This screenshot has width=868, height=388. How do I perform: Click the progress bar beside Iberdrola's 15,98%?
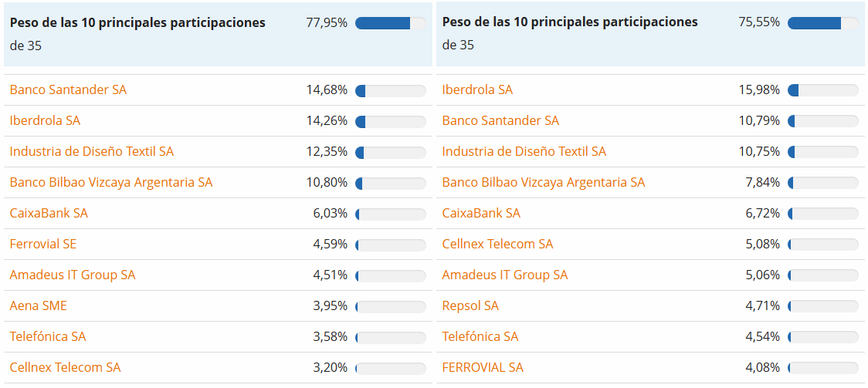point(823,91)
